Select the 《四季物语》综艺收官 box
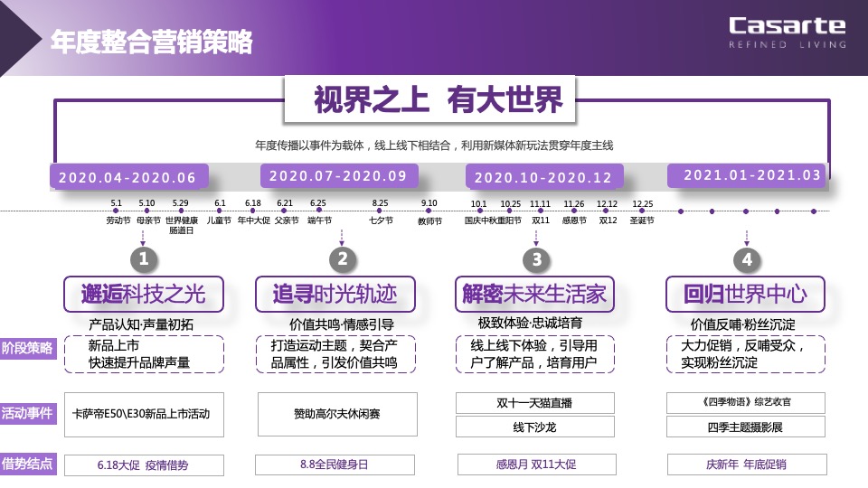 pos(746,403)
